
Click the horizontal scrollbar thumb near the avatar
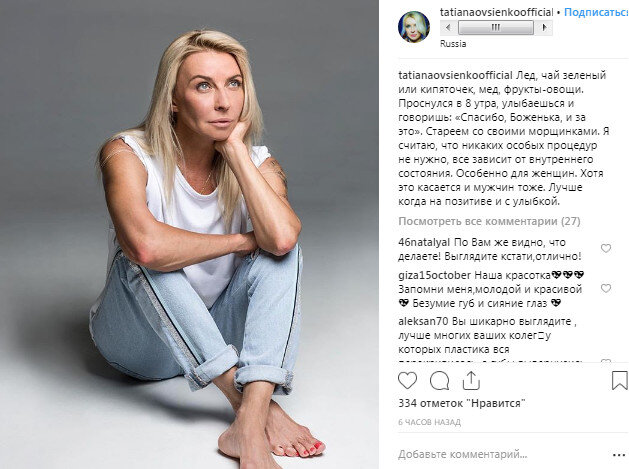pyautogui.click(x=495, y=28)
